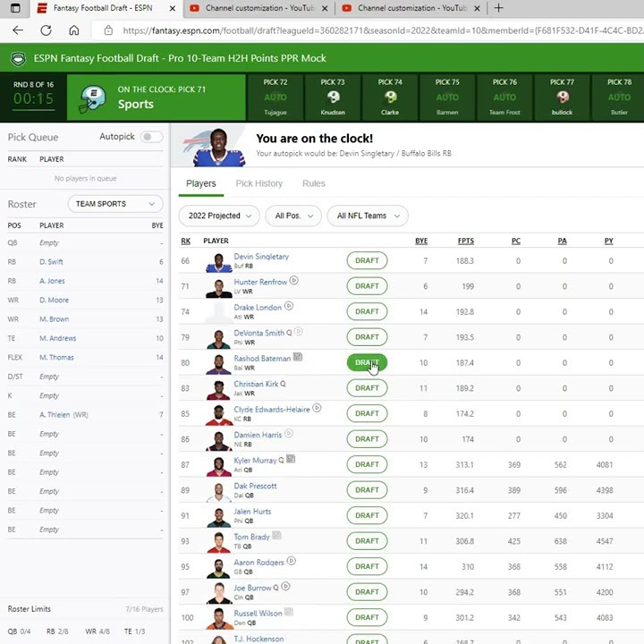The height and width of the screenshot is (644, 644).
Task: Close the first YouTube Channel customization tab
Action: (325, 8)
